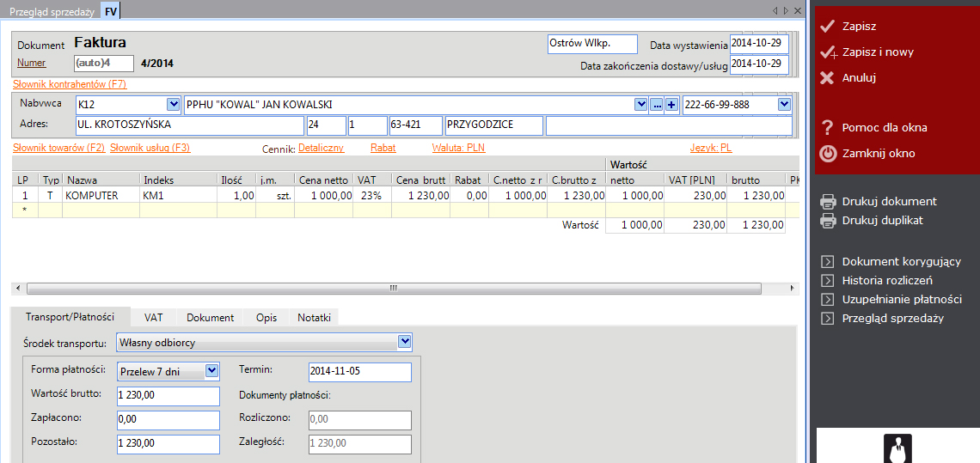Open Słownik towarów (F2) link

[x=58, y=148]
